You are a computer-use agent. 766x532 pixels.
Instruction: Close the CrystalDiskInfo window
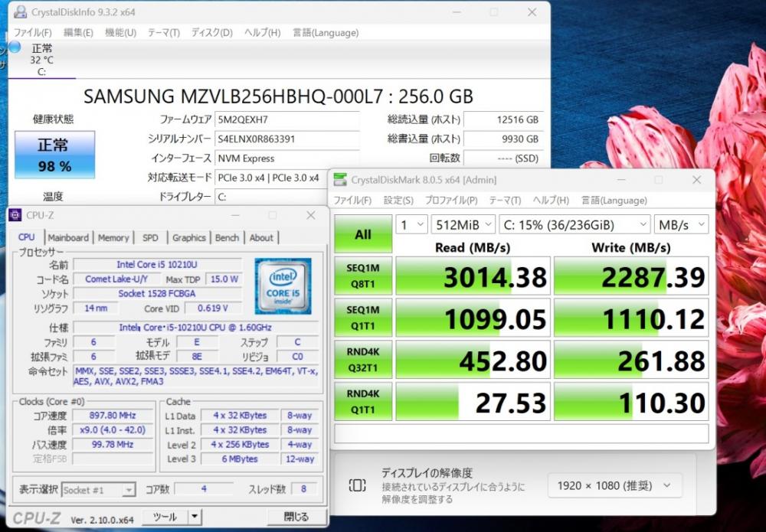(532, 12)
